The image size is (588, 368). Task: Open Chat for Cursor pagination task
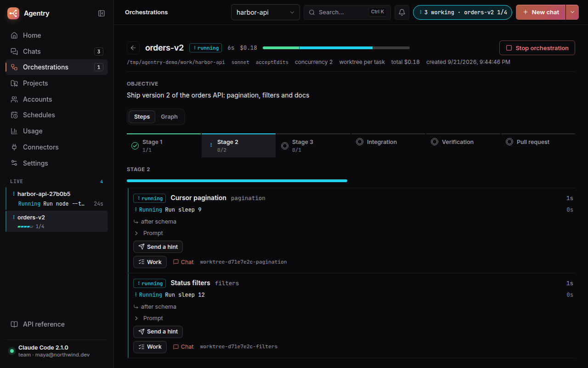pos(183,262)
